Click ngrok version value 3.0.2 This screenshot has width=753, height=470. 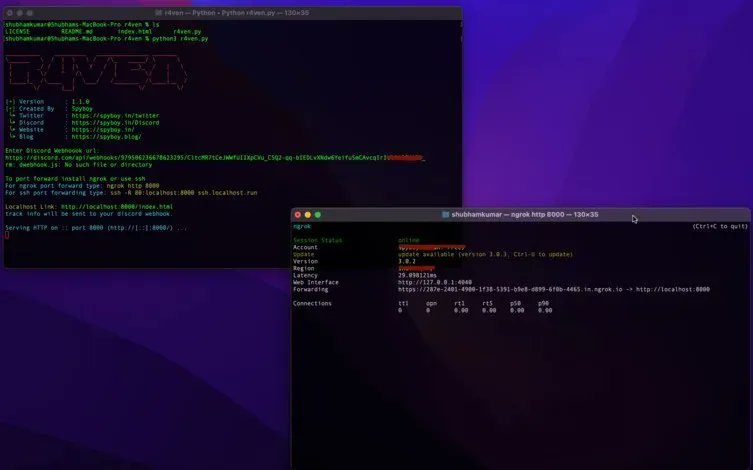click(407, 262)
